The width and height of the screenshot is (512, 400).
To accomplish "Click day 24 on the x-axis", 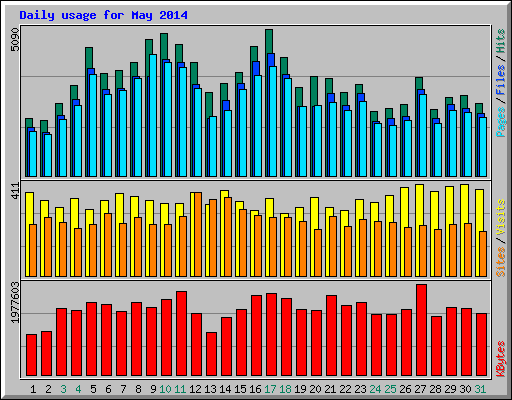I will [375, 389].
